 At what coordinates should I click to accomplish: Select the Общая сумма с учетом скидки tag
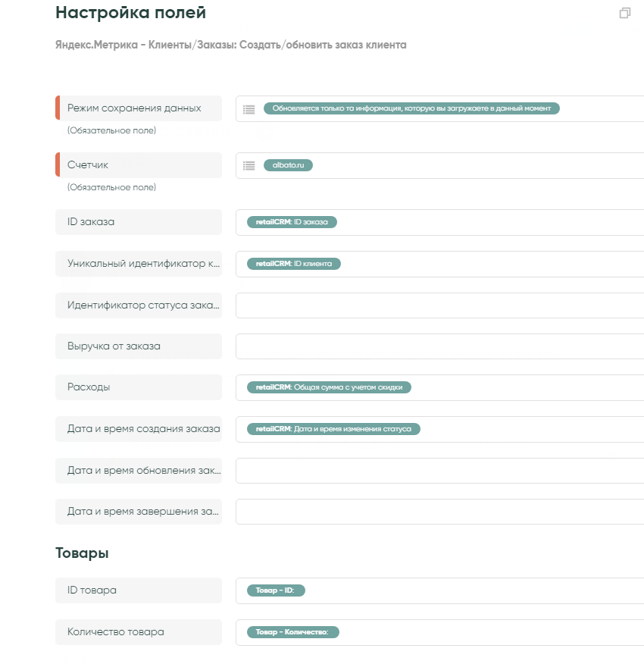point(329,387)
